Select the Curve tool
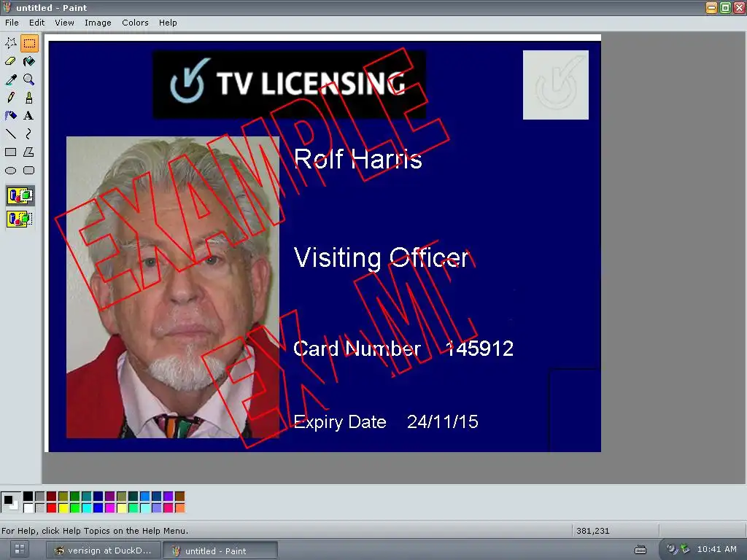 [x=29, y=133]
